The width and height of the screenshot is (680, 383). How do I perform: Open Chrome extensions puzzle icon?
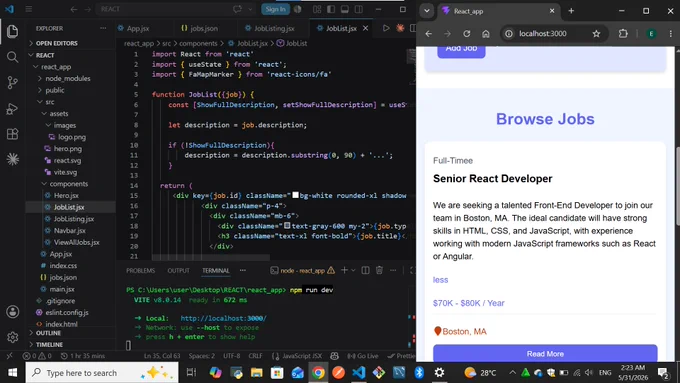623,33
